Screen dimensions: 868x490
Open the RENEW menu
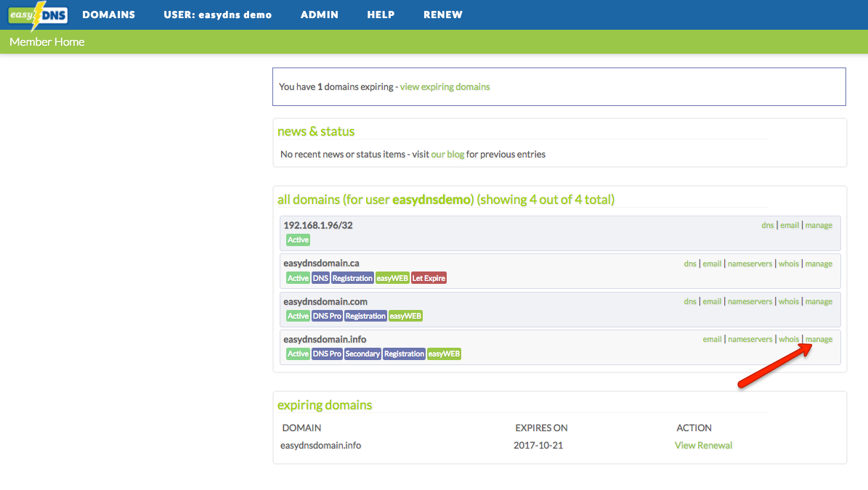pos(443,15)
